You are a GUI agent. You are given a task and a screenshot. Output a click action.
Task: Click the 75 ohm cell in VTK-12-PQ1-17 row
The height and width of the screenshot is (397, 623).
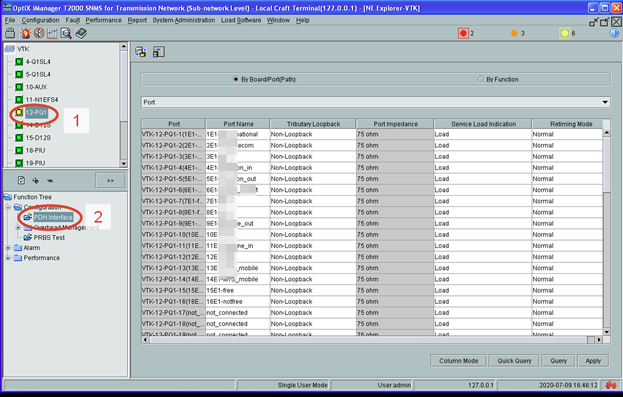point(395,313)
